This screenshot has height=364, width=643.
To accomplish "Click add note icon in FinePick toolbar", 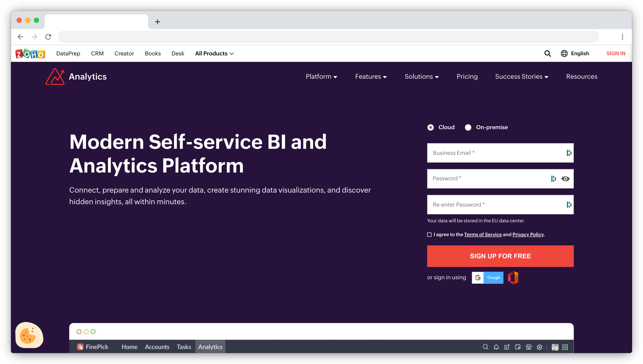I will [x=507, y=347].
